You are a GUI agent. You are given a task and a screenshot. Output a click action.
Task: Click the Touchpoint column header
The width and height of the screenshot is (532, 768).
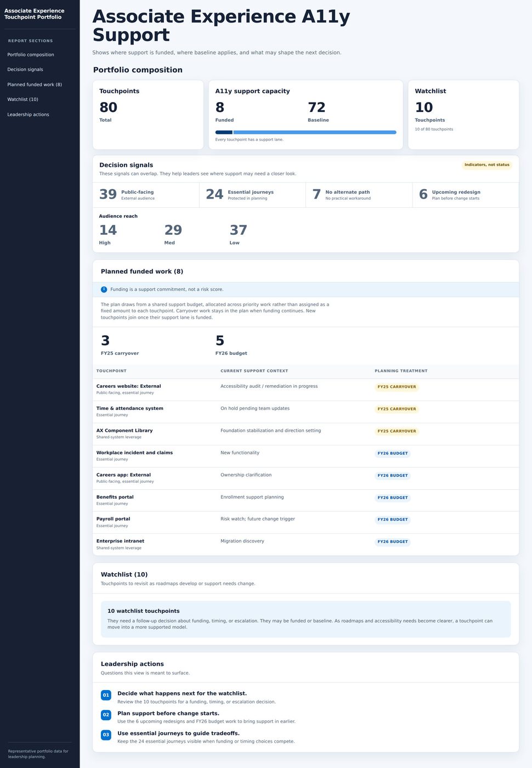pos(111,371)
